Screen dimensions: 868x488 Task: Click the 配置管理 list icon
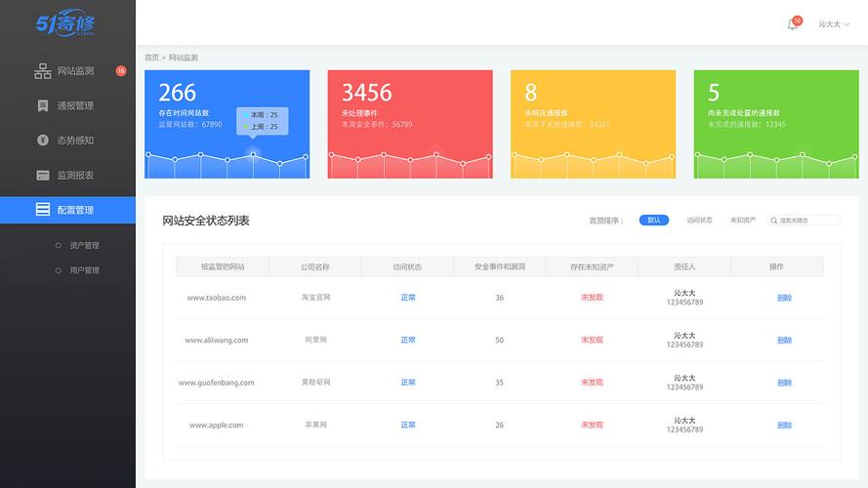[43, 209]
